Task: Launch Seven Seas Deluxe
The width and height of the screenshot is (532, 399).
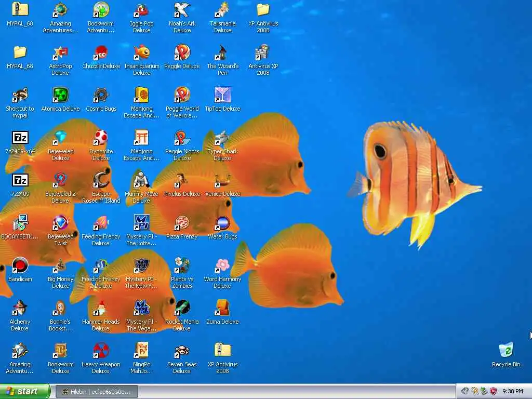Action: (x=182, y=359)
